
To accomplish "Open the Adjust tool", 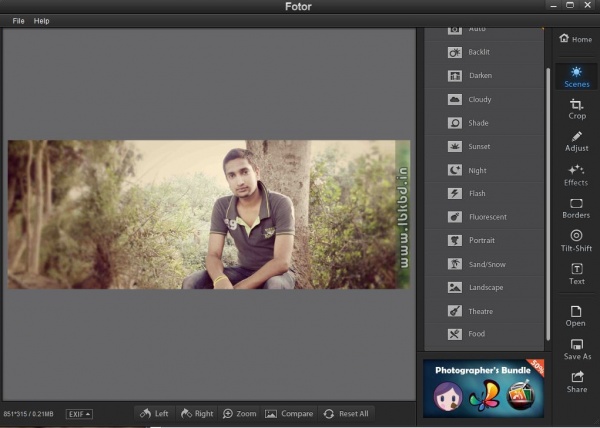I will pos(577,142).
